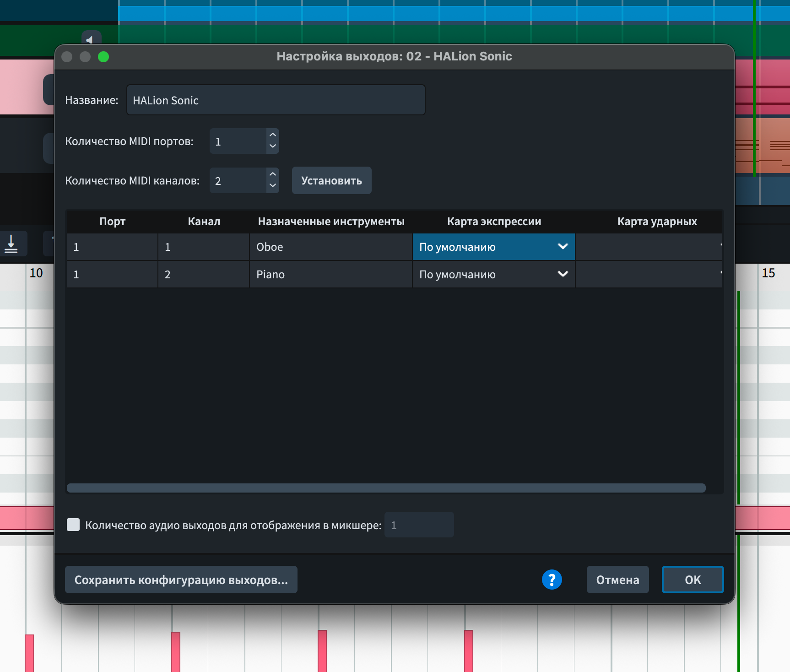Click the audio outputs count field
The height and width of the screenshot is (672, 790).
click(x=419, y=525)
